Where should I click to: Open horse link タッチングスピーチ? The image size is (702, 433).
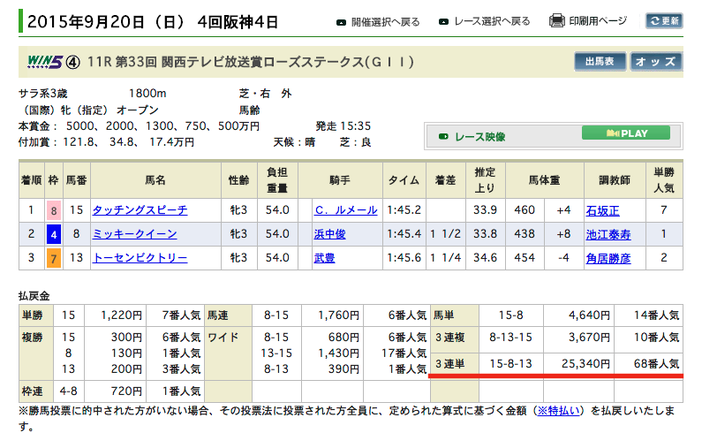(140, 210)
